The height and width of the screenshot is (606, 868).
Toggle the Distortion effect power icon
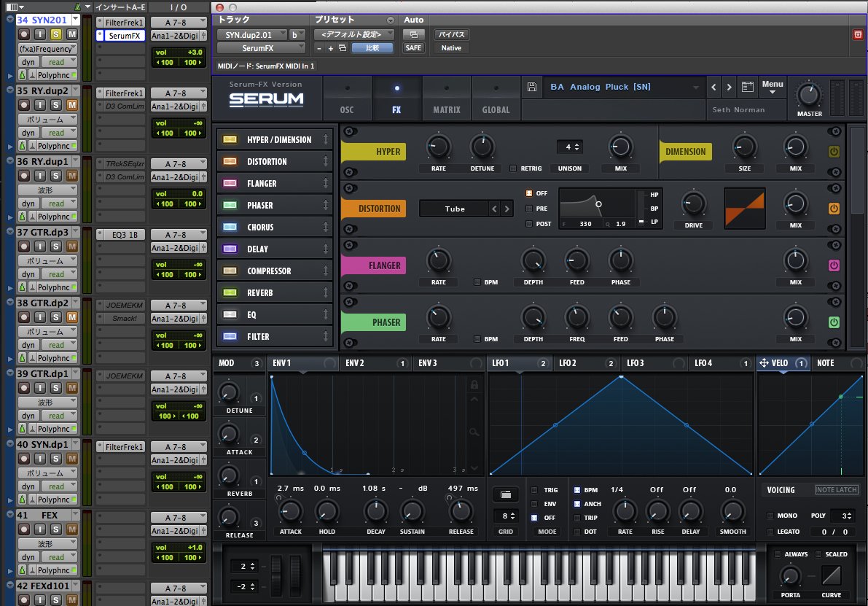click(834, 209)
